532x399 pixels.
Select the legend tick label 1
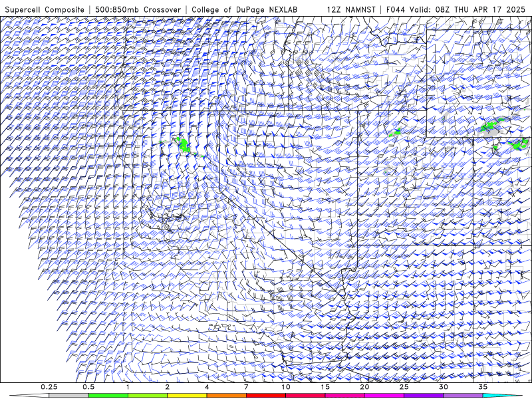click(x=128, y=387)
